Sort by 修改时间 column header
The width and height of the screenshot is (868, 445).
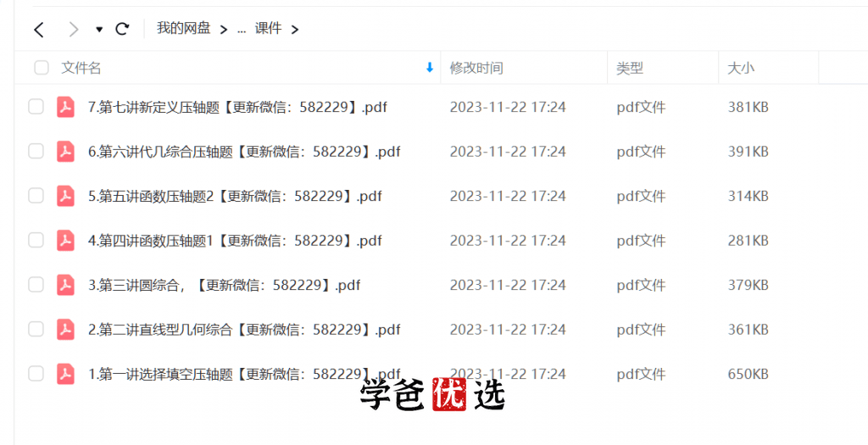(476, 68)
